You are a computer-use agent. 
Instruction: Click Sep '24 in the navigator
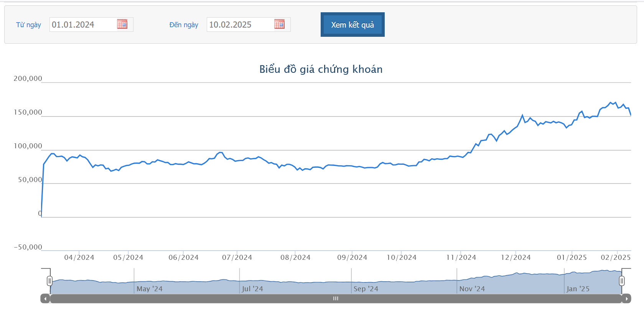tap(366, 289)
